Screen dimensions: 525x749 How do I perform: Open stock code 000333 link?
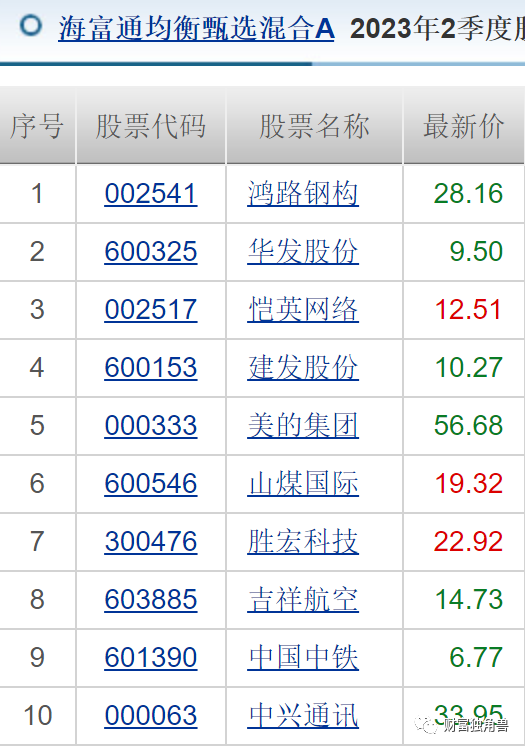pos(151,426)
